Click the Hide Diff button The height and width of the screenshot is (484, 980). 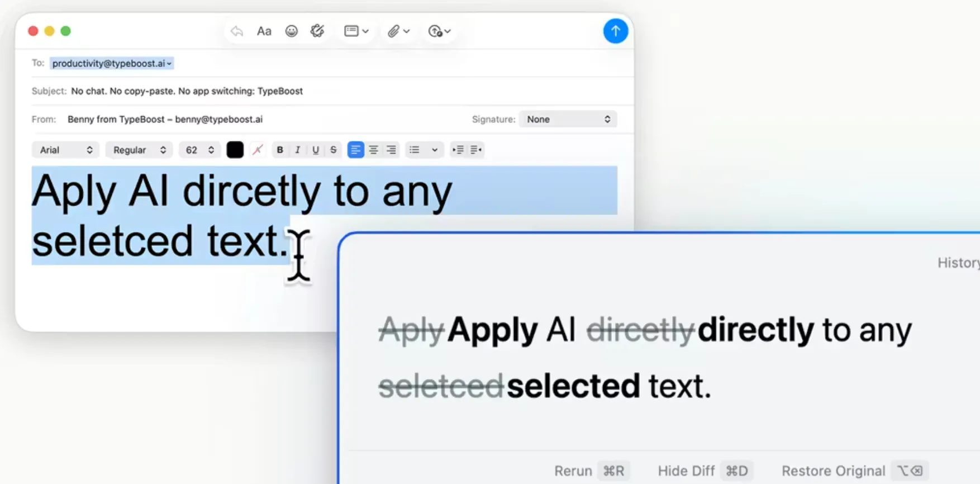pyautogui.click(x=706, y=471)
